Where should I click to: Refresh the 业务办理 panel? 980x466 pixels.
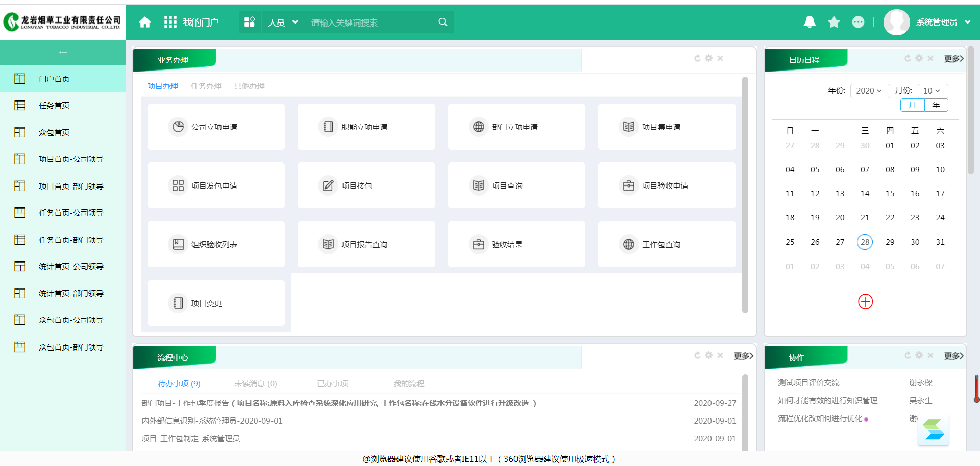(x=697, y=58)
